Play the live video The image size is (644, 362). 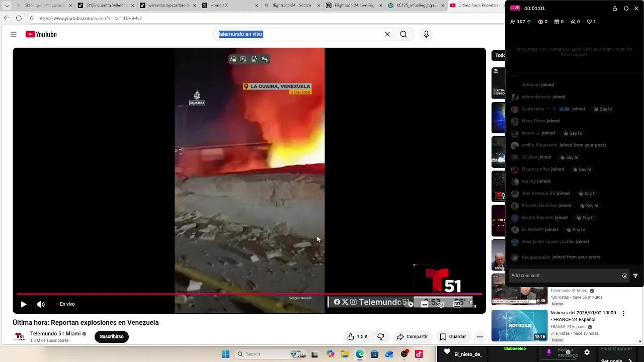coord(24,304)
